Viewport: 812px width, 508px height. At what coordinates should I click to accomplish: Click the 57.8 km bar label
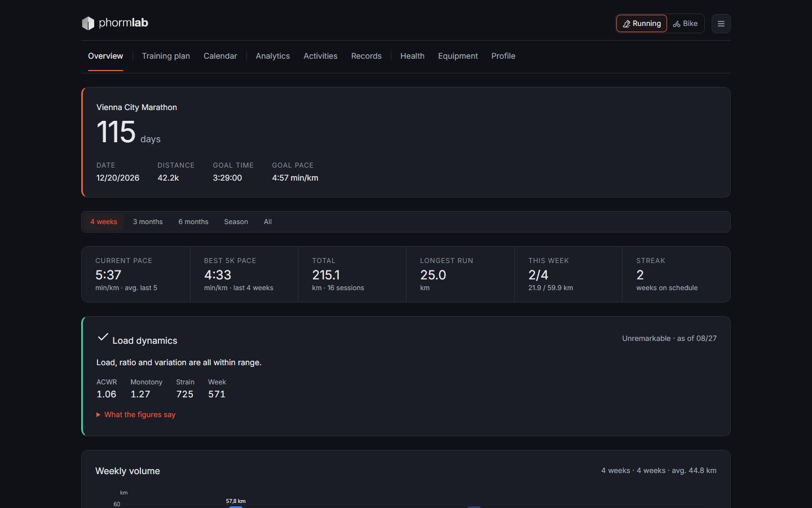(236, 501)
